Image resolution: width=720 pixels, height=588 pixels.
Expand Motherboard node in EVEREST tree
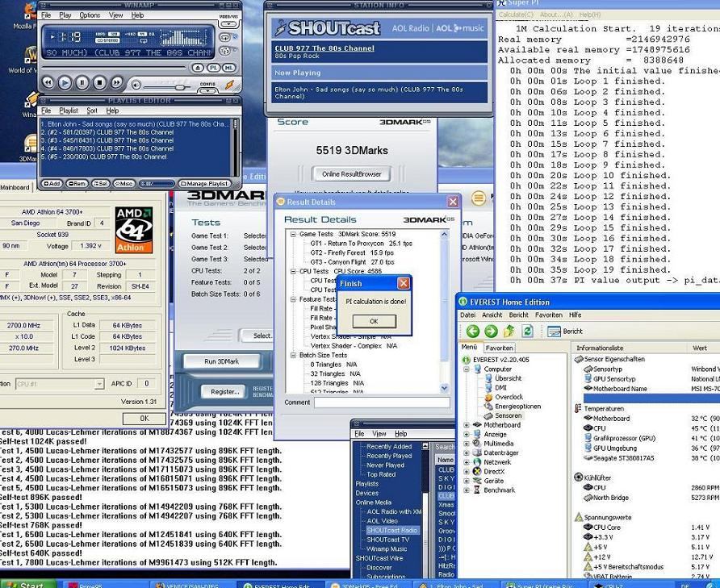[467, 425]
